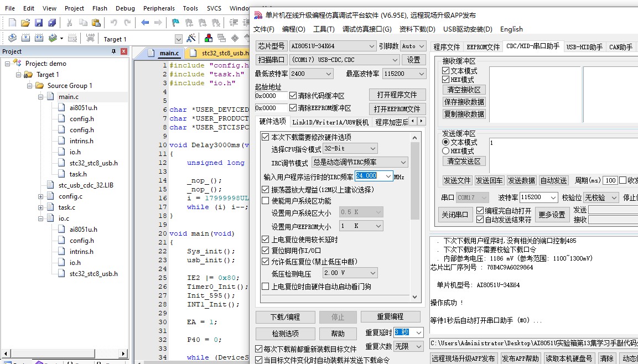638x364 pixels.
Task: Build target files with the Build icon
Action: [x=25, y=38]
